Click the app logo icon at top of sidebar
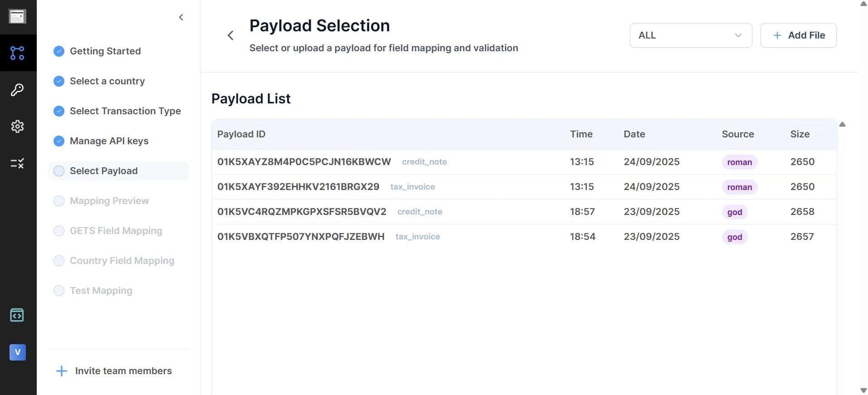This screenshot has height=395, width=868. pyautogui.click(x=17, y=17)
